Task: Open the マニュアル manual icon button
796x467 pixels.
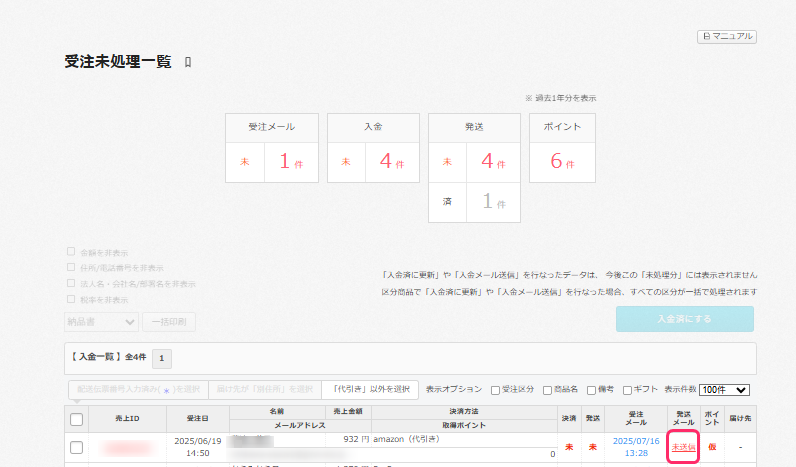Action: pyautogui.click(x=727, y=36)
